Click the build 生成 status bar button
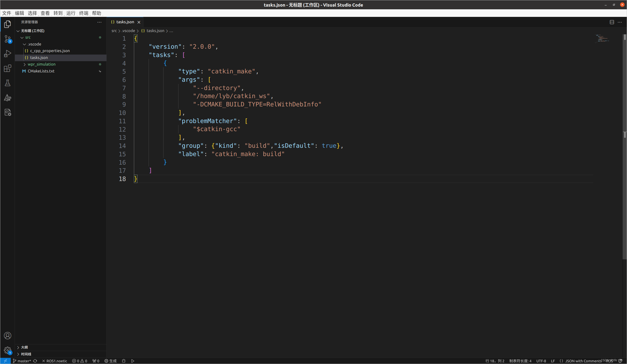627x364 pixels. pyautogui.click(x=110, y=361)
